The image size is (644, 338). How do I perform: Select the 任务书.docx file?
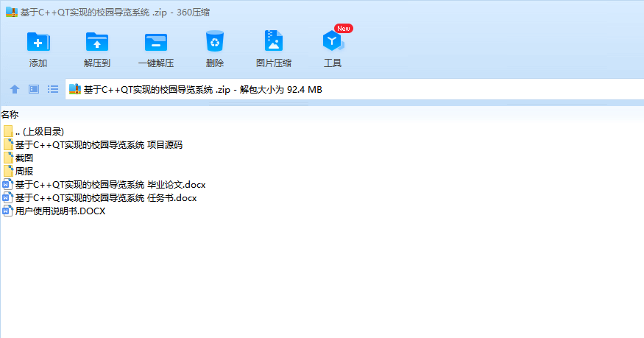100,197
